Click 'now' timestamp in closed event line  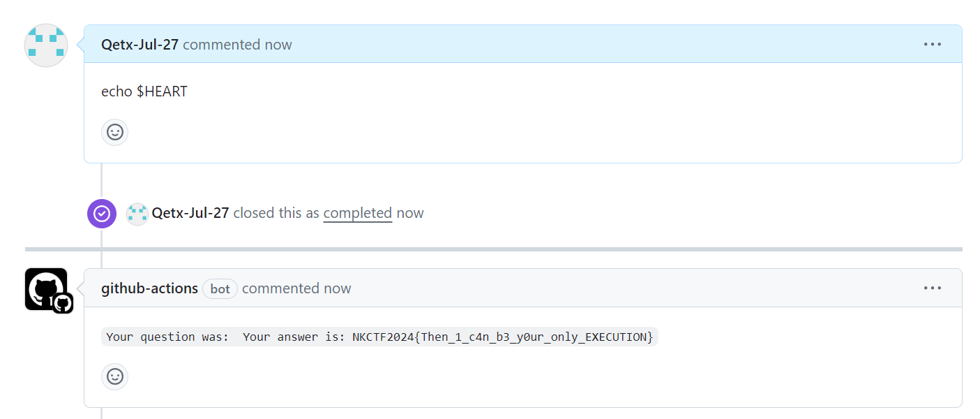(410, 213)
